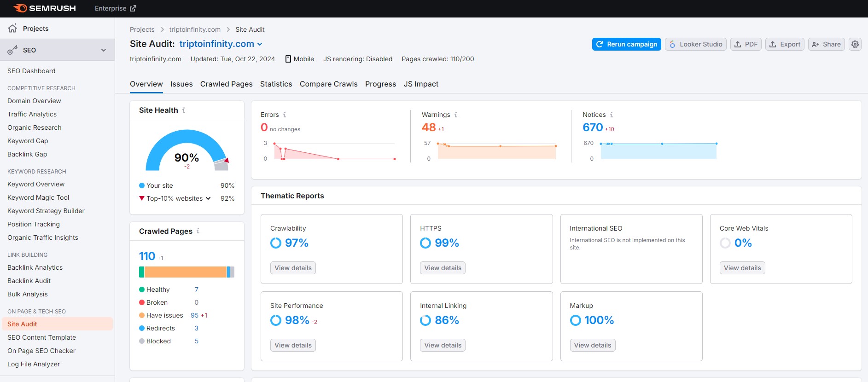Click the Site Performance circle icon
This screenshot has height=382, width=868.
pos(276,320)
